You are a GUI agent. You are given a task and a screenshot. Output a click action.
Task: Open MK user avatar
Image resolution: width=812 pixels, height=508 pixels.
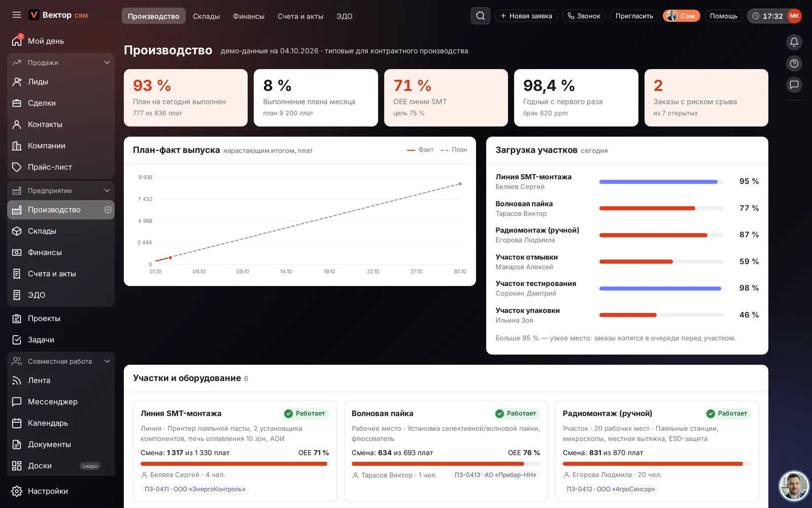click(x=794, y=16)
